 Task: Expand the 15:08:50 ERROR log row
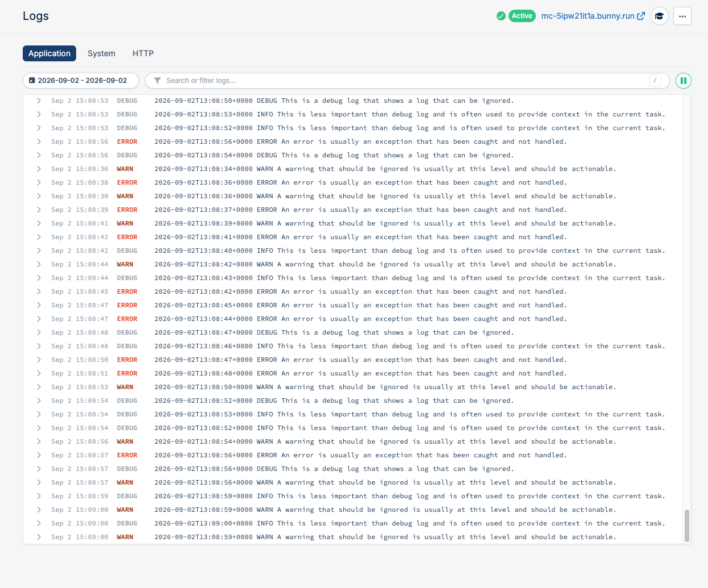click(x=39, y=360)
